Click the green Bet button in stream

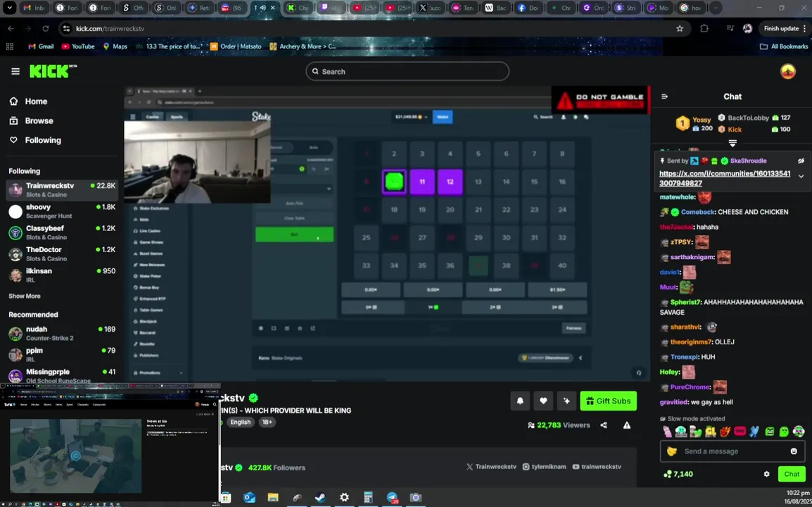point(294,234)
